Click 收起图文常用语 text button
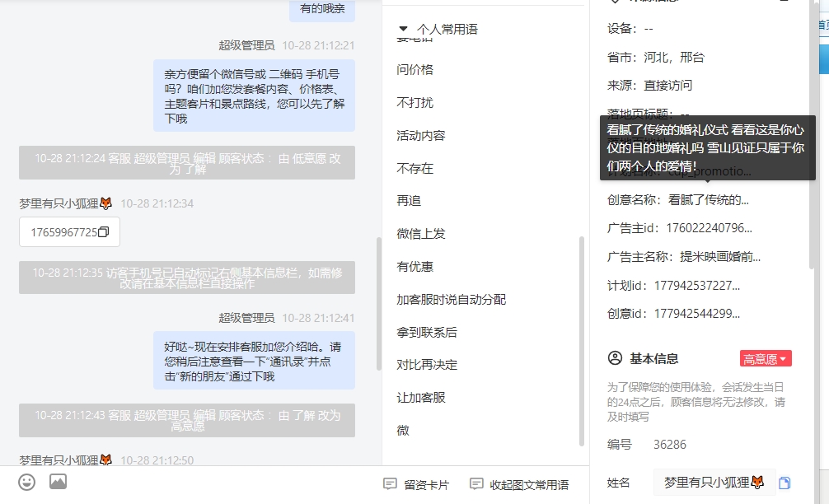829x504 pixels. coord(529,485)
